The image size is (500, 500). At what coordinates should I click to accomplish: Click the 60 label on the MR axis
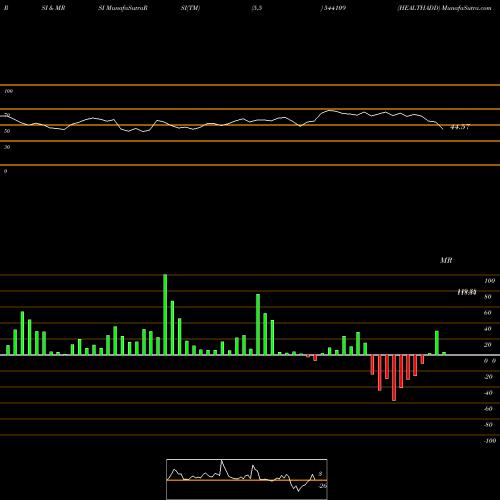[487, 313]
